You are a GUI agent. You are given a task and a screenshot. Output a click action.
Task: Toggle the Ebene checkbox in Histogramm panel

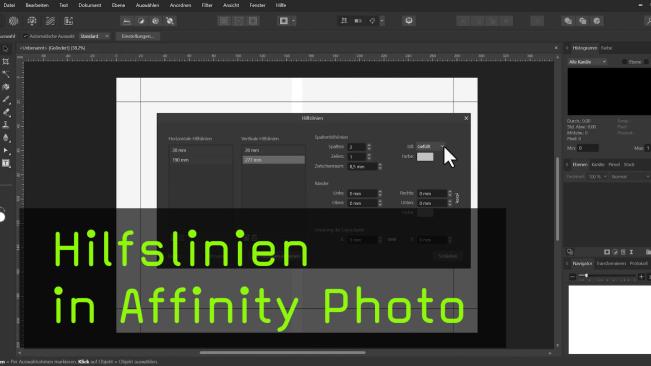(x=624, y=62)
